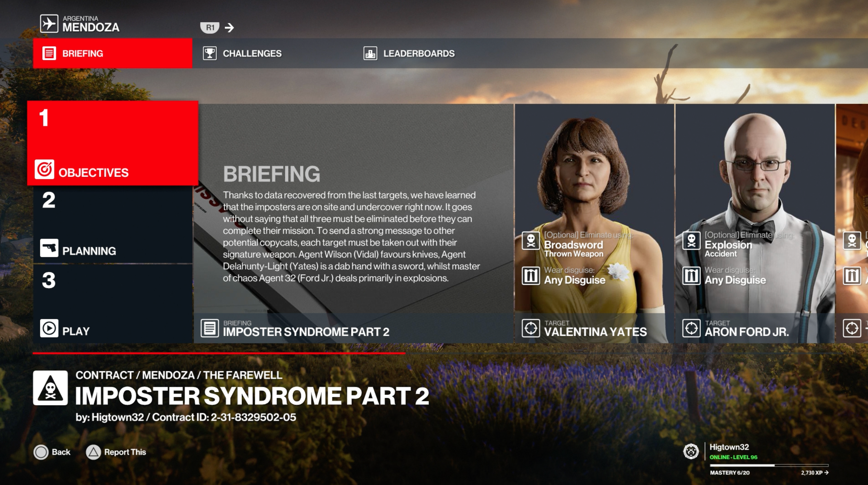Click disguise icon on the partially visible third target card
Image resolution: width=868 pixels, height=485 pixels.
point(852,276)
